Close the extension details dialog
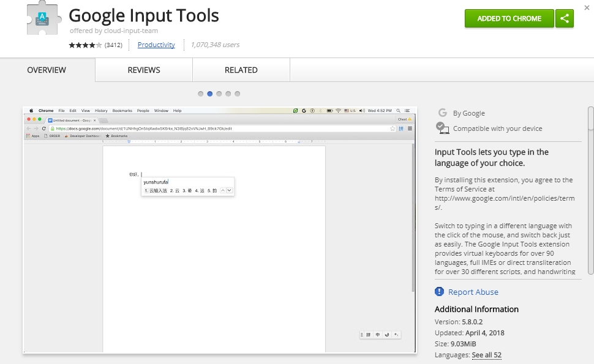594x364 pixels. 587,7
